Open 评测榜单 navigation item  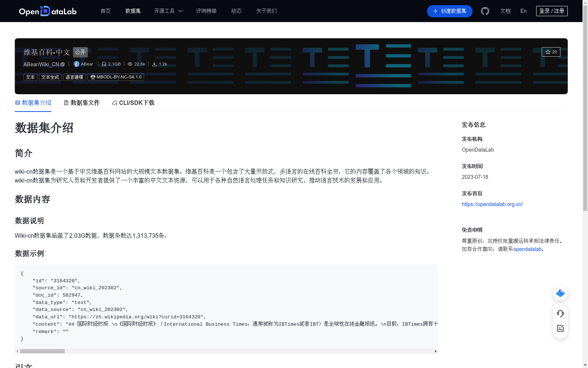206,11
